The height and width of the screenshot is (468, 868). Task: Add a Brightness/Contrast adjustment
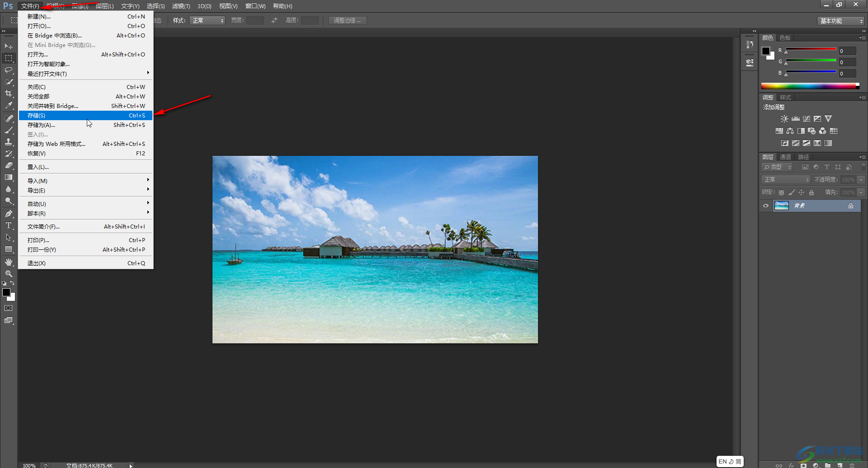click(x=784, y=119)
